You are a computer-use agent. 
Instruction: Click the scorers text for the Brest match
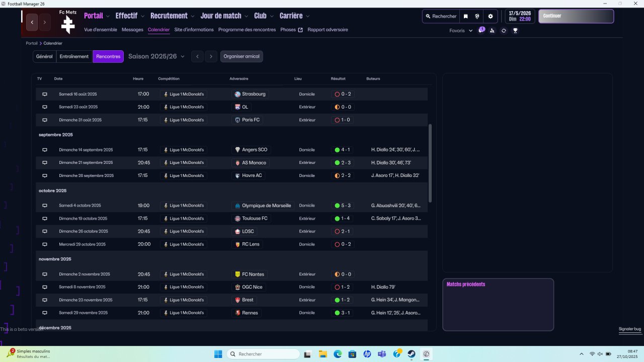(x=395, y=300)
